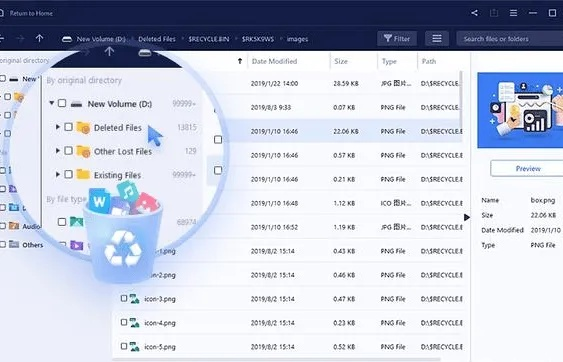
Task: Expand the Other Lost Files tree node
Action: [58, 151]
